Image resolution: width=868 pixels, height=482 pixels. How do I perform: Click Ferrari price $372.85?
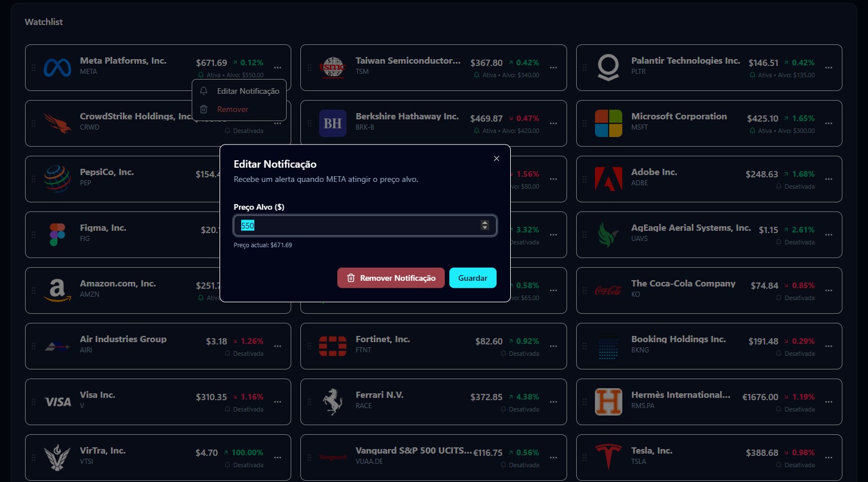tap(486, 397)
